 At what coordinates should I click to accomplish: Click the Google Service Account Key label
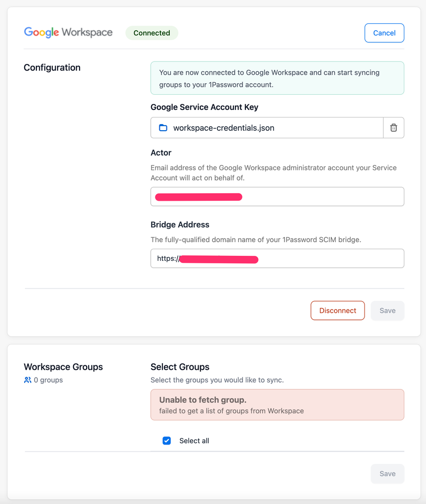(x=204, y=107)
